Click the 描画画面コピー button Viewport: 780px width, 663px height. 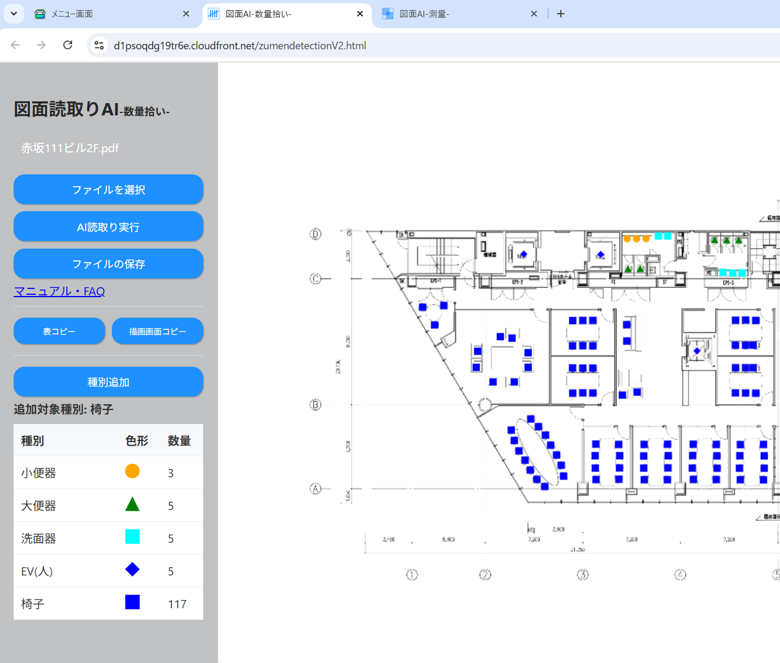[x=157, y=331]
